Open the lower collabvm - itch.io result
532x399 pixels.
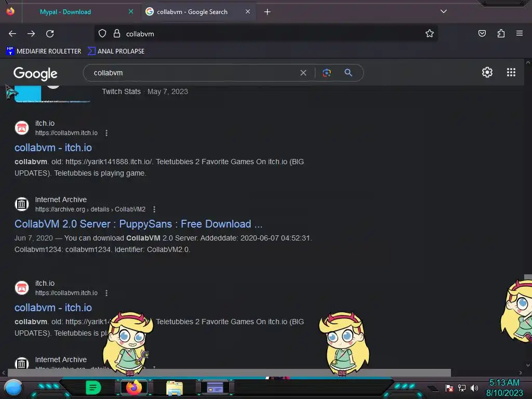click(x=54, y=308)
